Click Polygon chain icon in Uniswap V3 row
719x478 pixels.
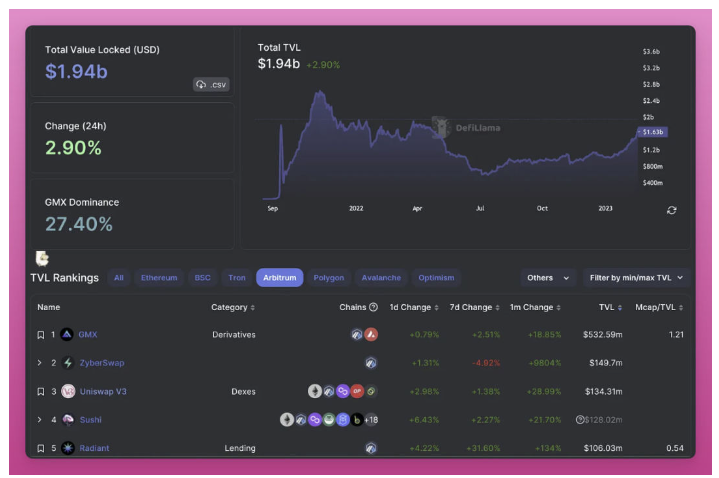tap(343, 391)
